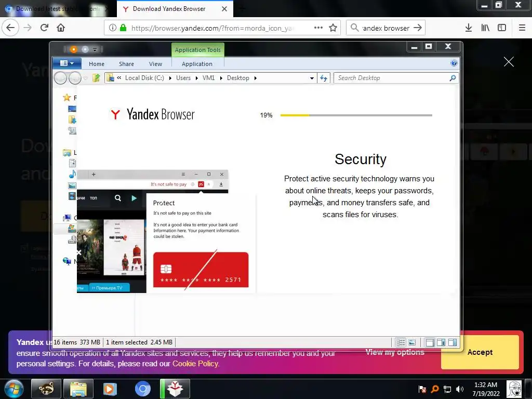Open the Cookie Policy link
Image resolution: width=532 pixels, height=399 pixels.
pyautogui.click(x=195, y=363)
